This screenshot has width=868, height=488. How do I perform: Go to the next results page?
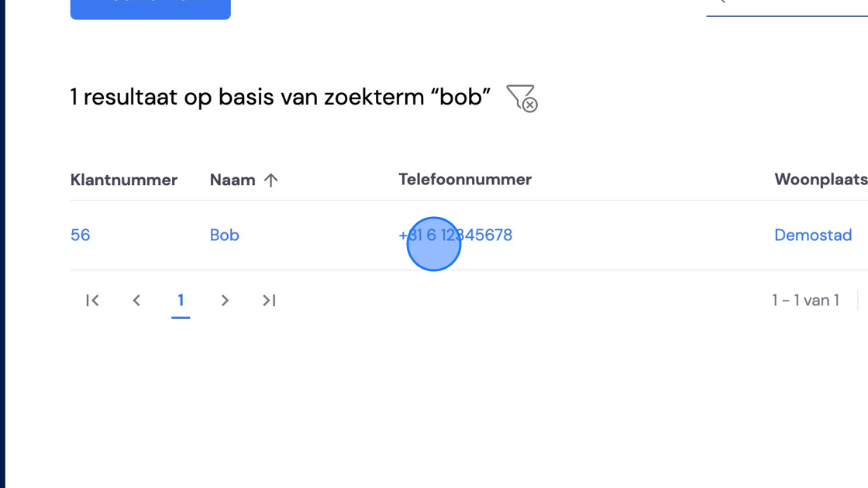tap(225, 301)
